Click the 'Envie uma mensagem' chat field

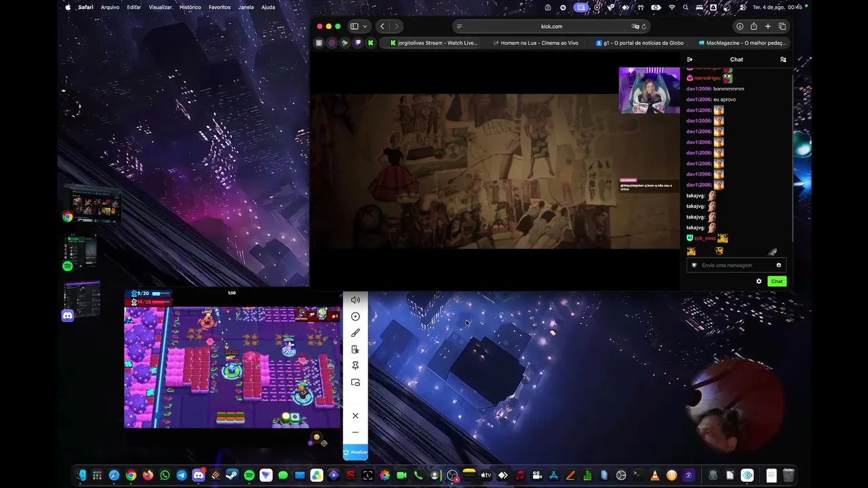[735, 265]
